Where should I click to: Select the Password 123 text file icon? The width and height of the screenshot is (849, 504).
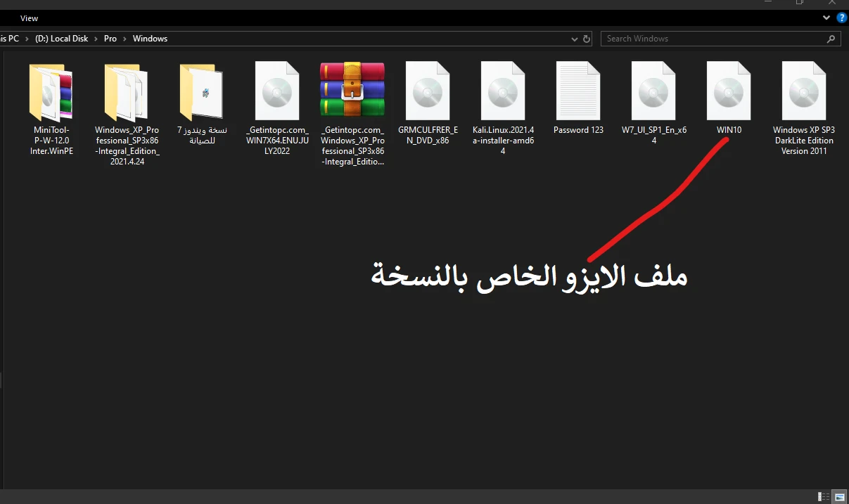pos(578,91)
